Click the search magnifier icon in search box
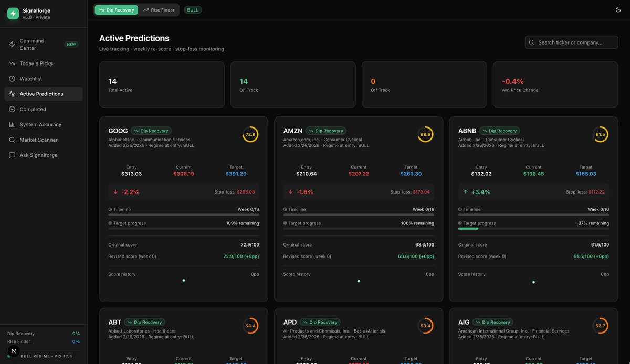Image resolution: width=630 pixels, height=364 pixels. pyautogui.click(x=532, y=42)
